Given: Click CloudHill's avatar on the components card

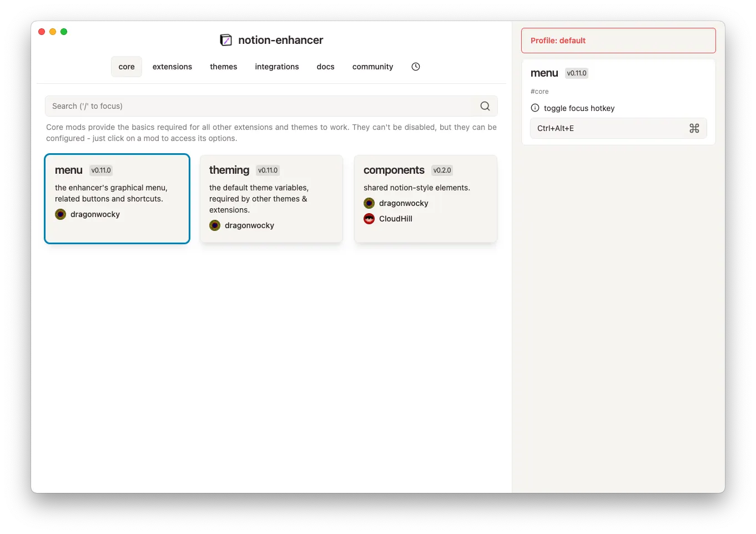Looking at the screenshot, I should (369, 219).
